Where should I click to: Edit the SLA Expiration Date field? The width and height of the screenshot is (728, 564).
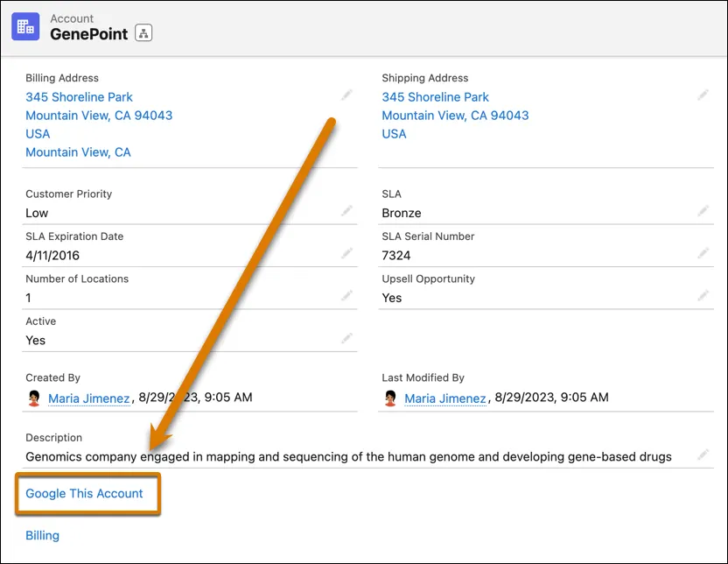pos(347,254)
